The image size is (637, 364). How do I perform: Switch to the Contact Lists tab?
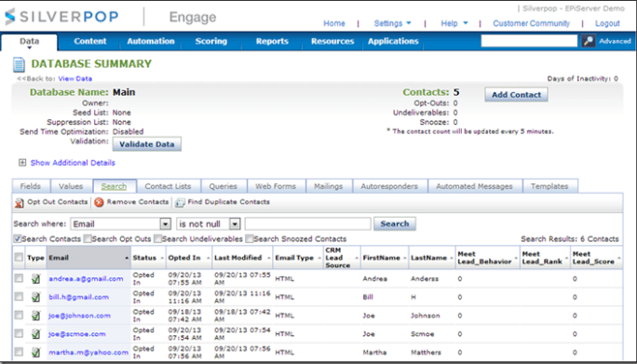tap(168, 186)
